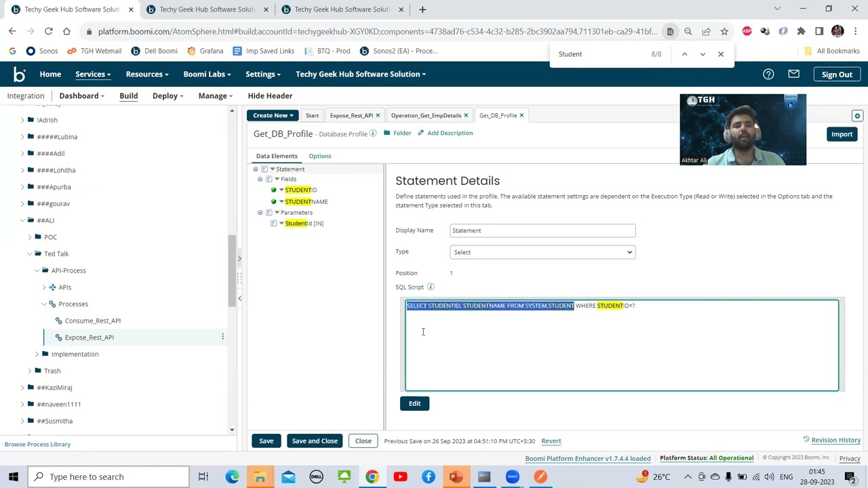Open Chrome from the taskbar
The image size is (868, 488).
372,476
